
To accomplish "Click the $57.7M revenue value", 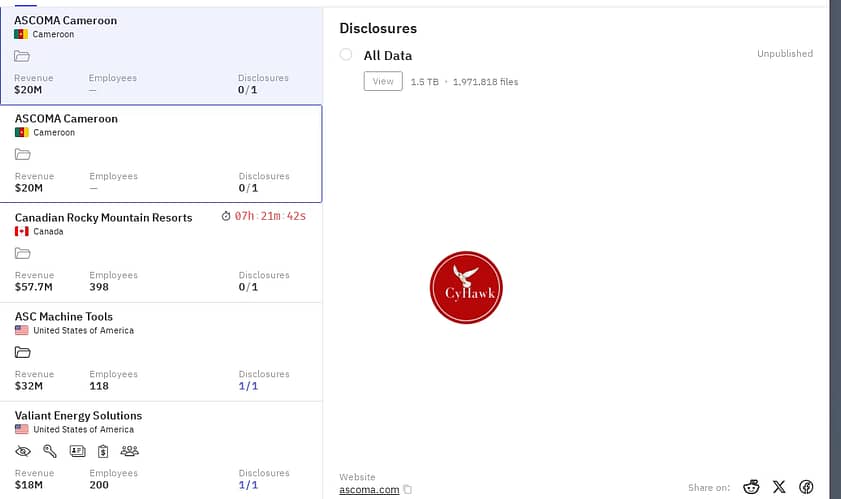I will click(x=34, y=287).
